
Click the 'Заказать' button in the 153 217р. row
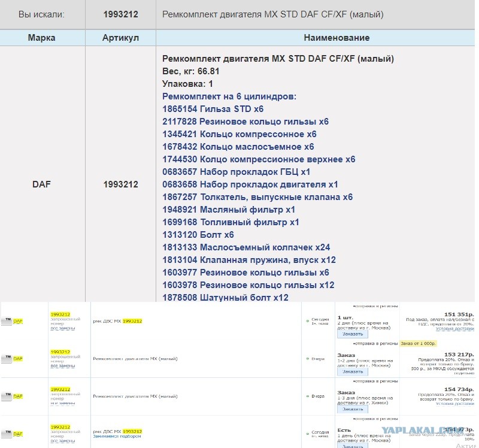(x=353, y=371)
